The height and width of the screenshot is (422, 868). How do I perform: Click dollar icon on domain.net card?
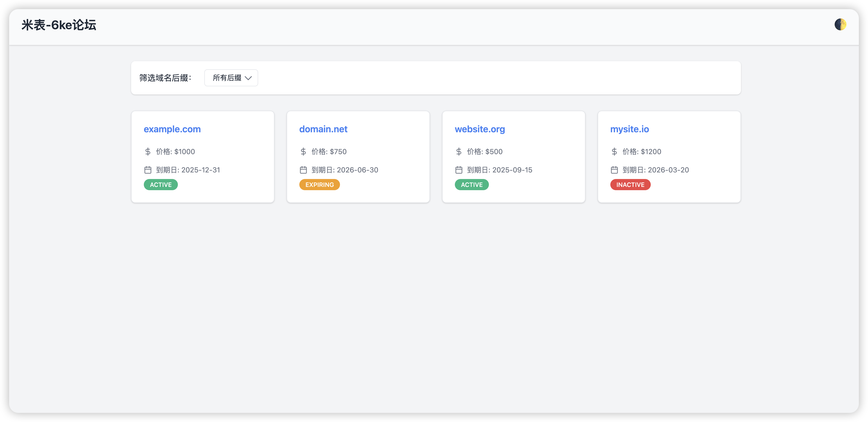tap(303, 152)
